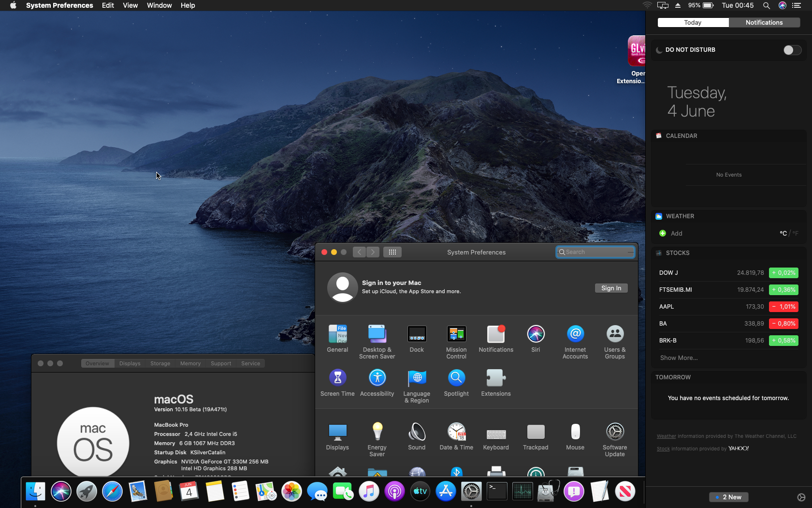
Task: Launch Music from the Dock
Action: coord(369,492)
